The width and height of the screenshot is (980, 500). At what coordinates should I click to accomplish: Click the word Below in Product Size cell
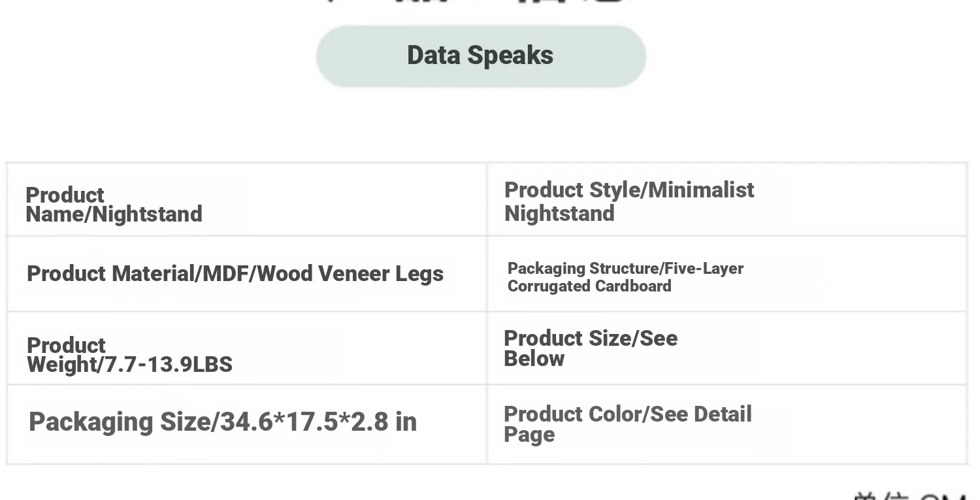[534, 359]
